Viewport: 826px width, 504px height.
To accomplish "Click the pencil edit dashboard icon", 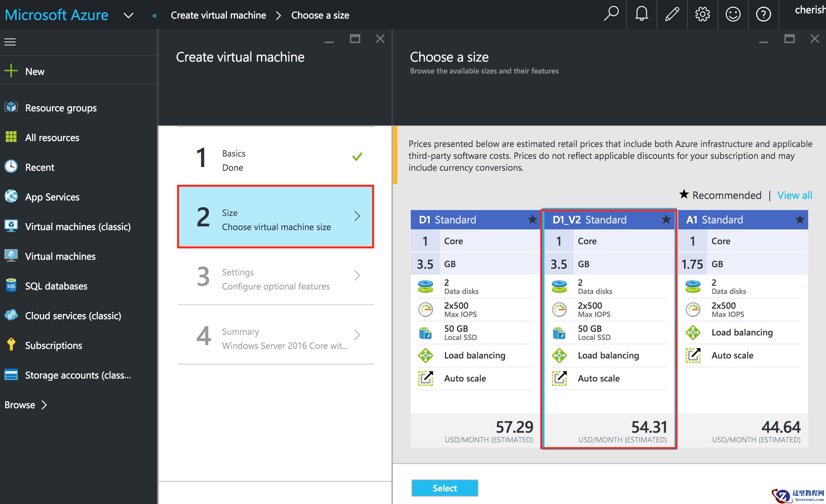I will (672, 14).
